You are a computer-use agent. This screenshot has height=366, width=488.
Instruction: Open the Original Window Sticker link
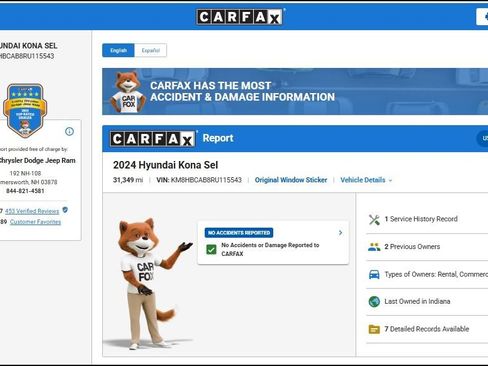click(291, 180)
